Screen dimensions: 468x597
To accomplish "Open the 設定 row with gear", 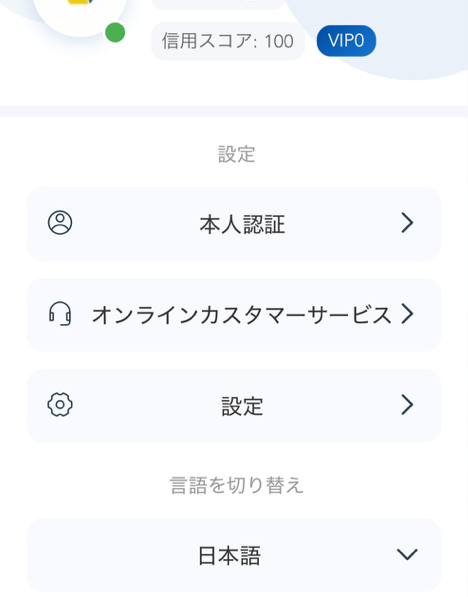I will [234, 406].
